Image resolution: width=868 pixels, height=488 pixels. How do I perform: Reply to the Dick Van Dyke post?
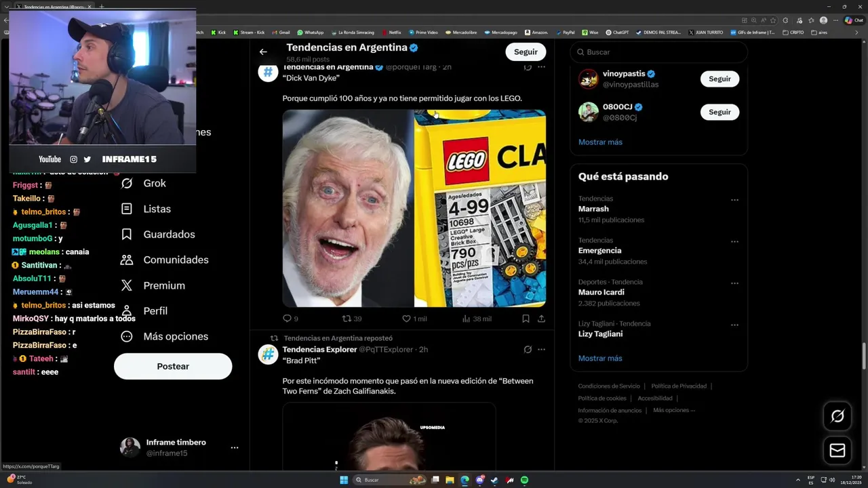pyautogui.click(x=290, y=319)
